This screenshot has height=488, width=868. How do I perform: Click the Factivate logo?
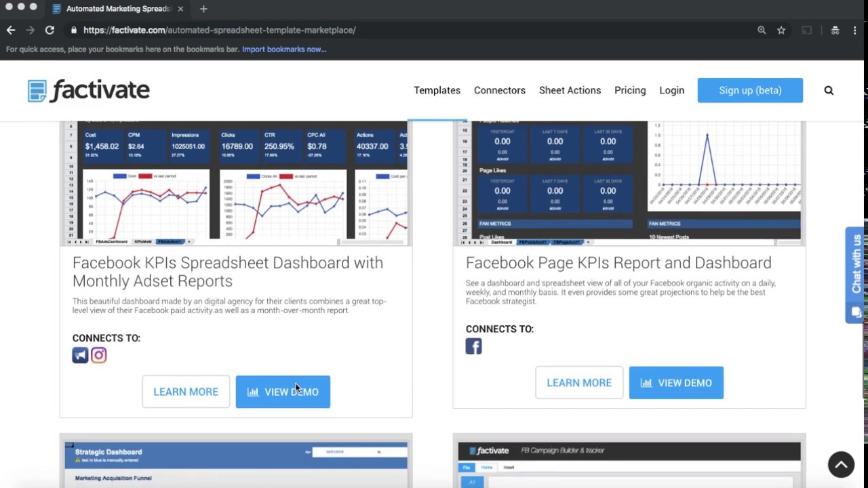pos(89,91)
